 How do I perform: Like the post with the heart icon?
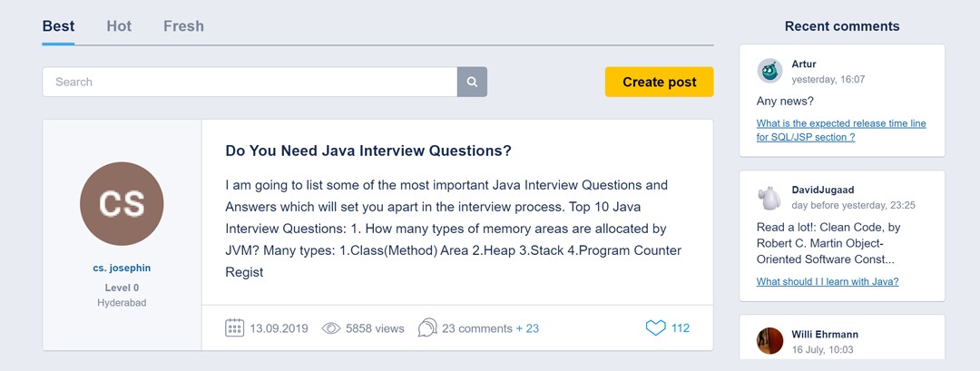[x=656, y=327]
